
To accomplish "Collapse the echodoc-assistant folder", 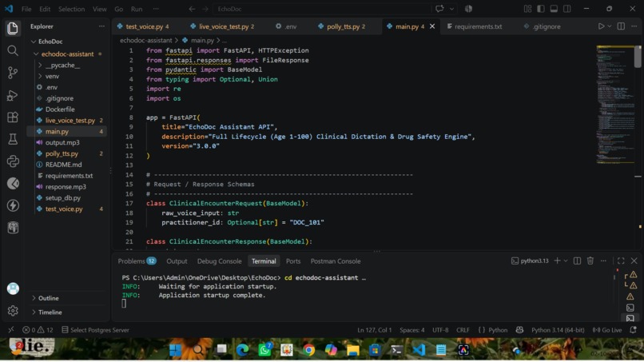I will pos(36,54).
